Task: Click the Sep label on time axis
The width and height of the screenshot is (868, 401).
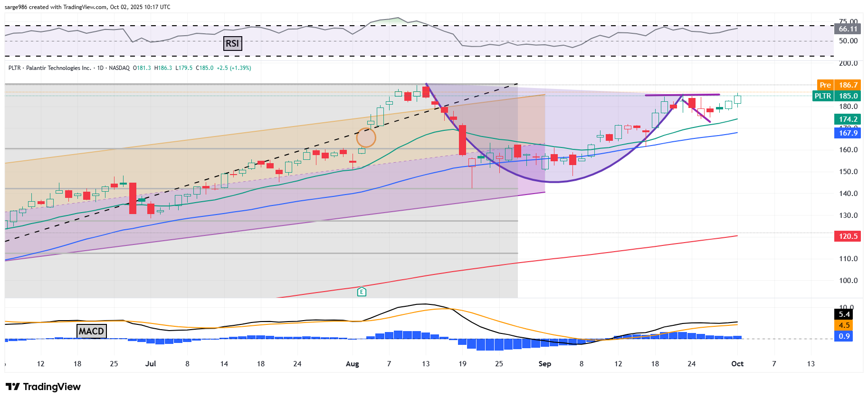Action: click(544, 364)
